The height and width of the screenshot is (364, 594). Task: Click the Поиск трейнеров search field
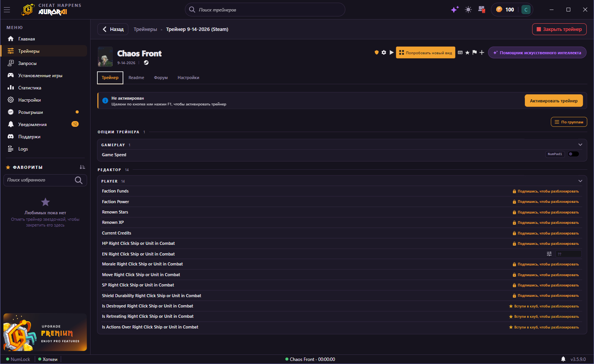pyautogui.click(x=265, y=10)
